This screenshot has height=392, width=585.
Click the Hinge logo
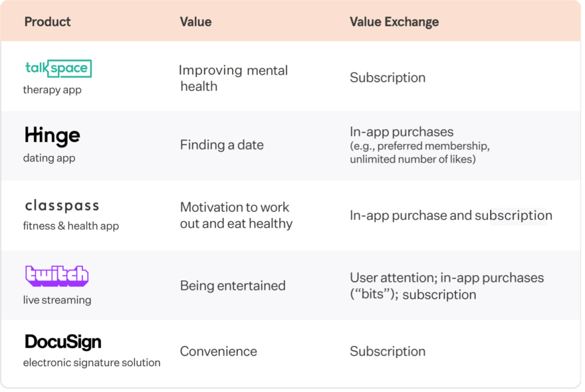(x=53, y=136)
